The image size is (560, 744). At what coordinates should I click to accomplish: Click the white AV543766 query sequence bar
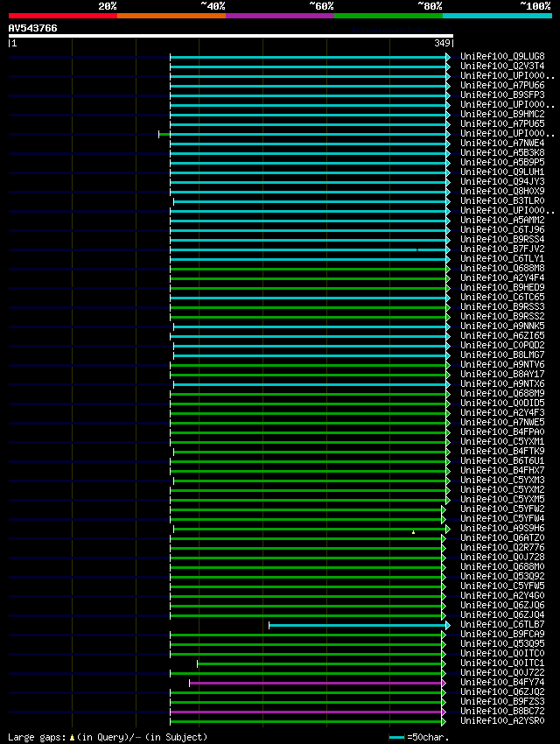coord(231,36)
